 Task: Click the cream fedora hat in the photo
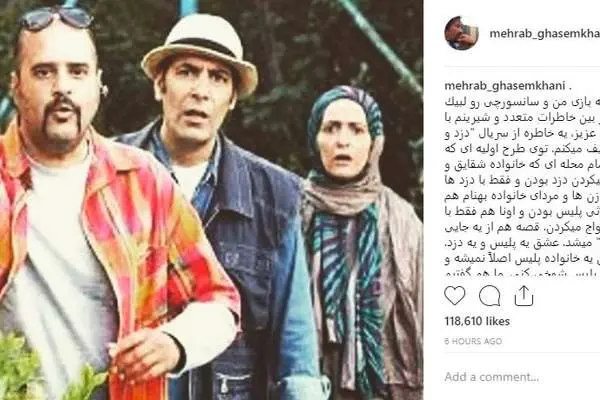pyautogui.click(x=200, y=52)
